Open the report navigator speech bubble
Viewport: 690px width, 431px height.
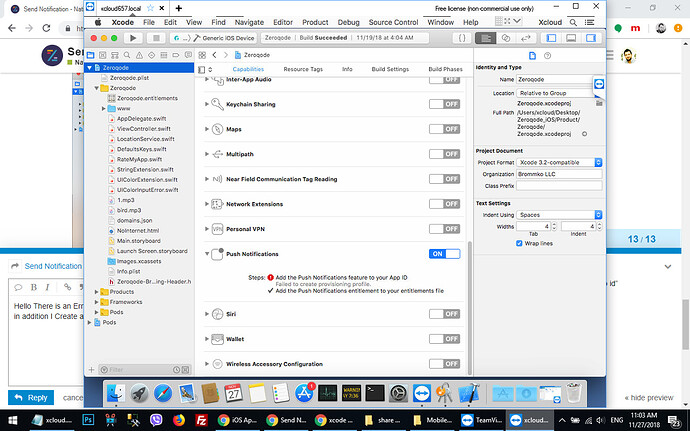click(x=188, y=55)
